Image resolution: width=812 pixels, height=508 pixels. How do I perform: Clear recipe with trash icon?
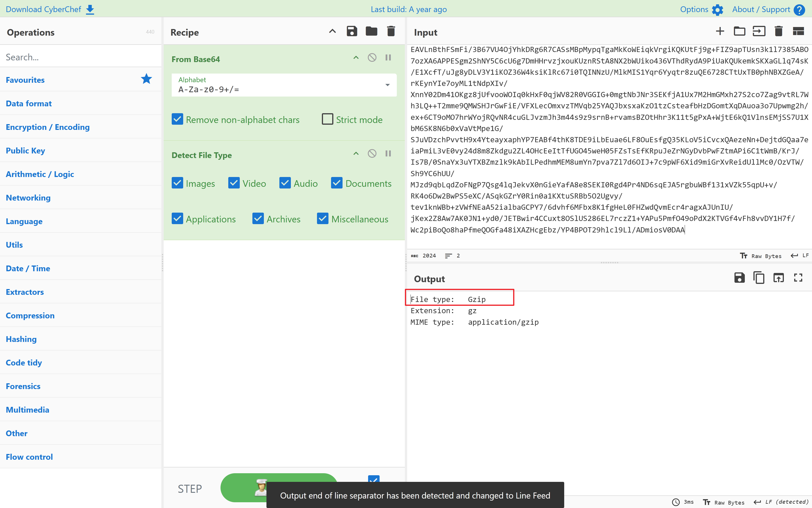pos(391,32)
